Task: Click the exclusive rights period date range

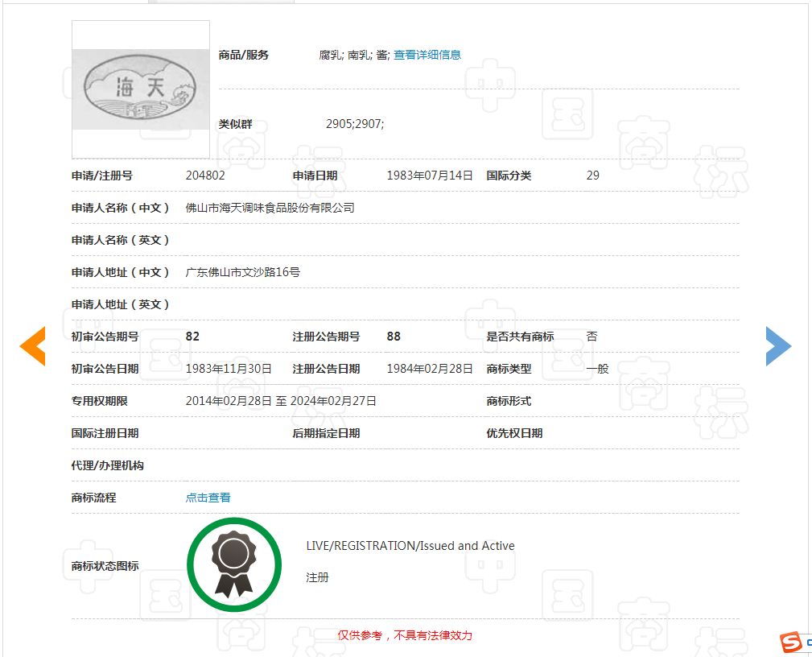Action: pos(281,401)
